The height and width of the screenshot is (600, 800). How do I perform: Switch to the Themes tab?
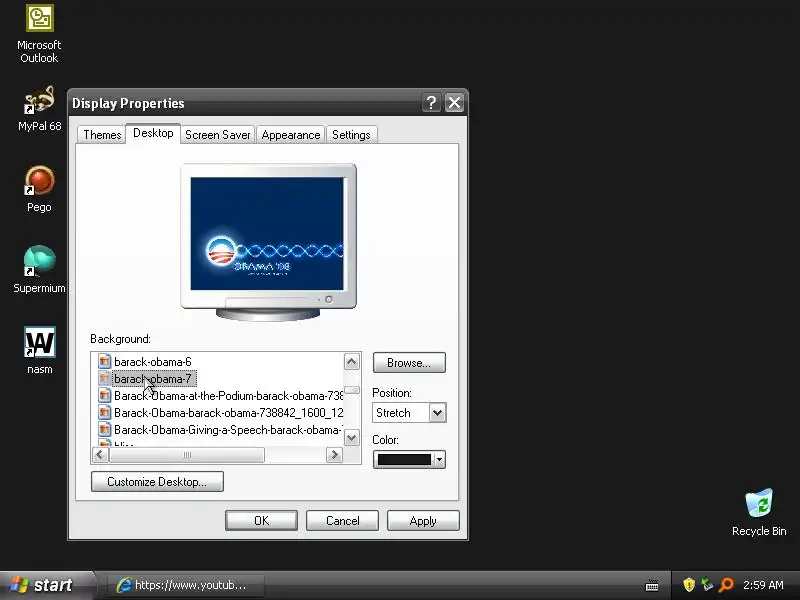tap(102, 135)
